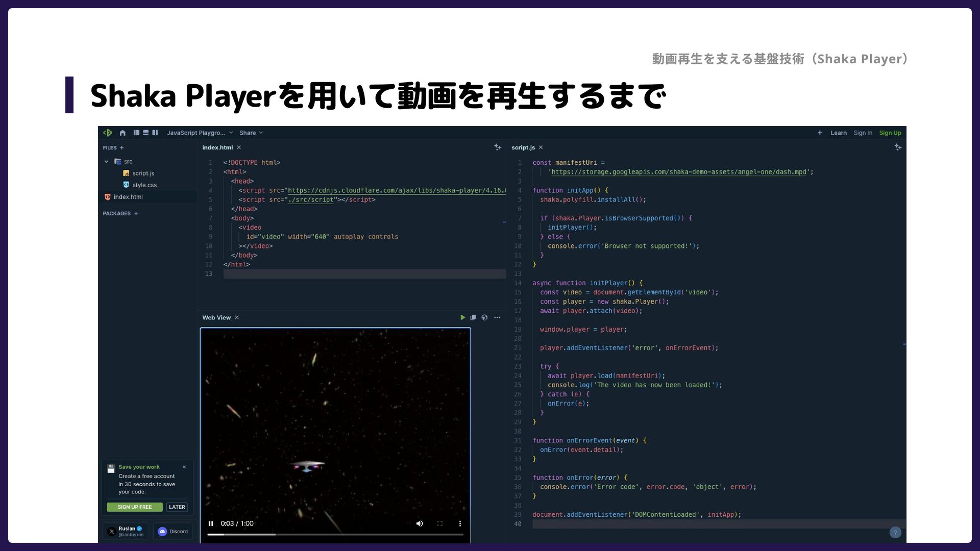Screen dimensions: 980x551
Task: Toggle the right panel layout icon
Action: click(x=155, y=133)
